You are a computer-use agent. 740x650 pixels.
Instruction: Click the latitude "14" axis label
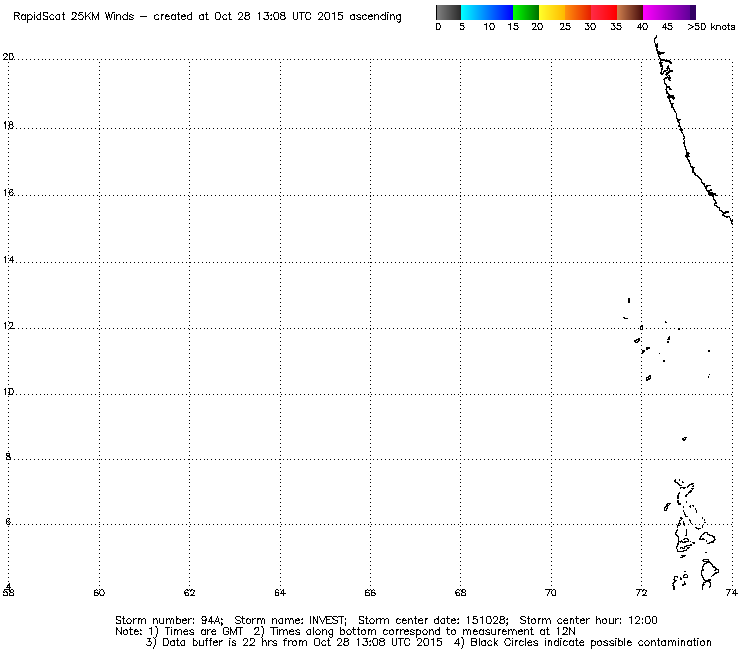click(8, 260)
